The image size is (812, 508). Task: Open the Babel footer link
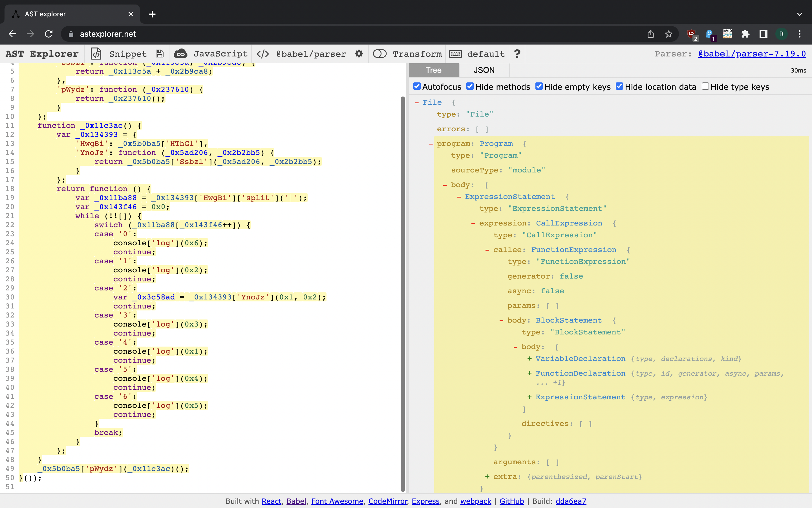296,501
